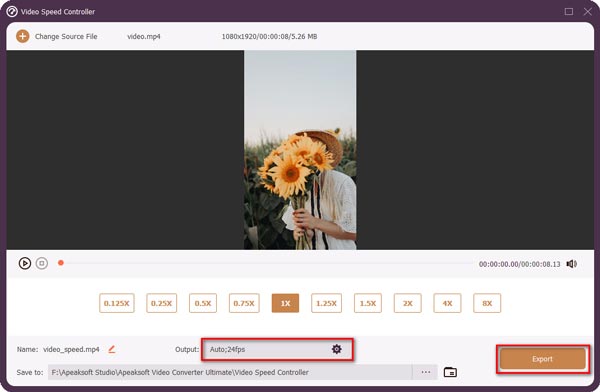This screenshot has width=600, height=392.
Task: Edit the output name with the pencil icon
Action: (112, 349)
